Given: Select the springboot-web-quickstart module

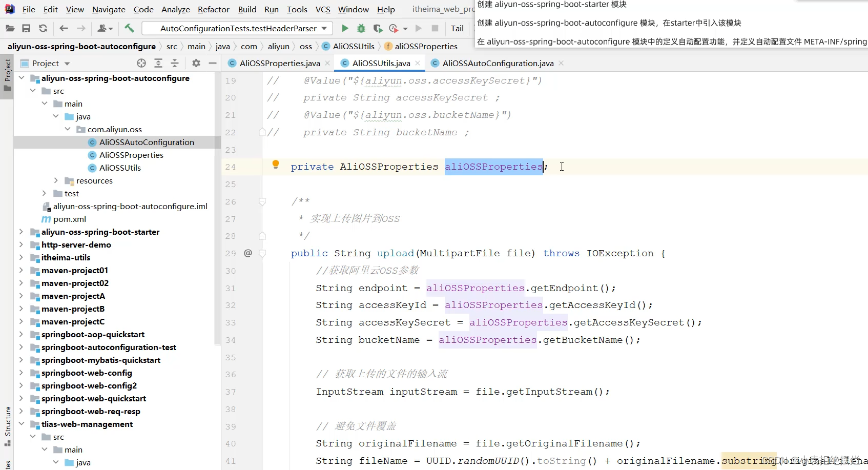Looking at the screenshot, I should [94, 398].
